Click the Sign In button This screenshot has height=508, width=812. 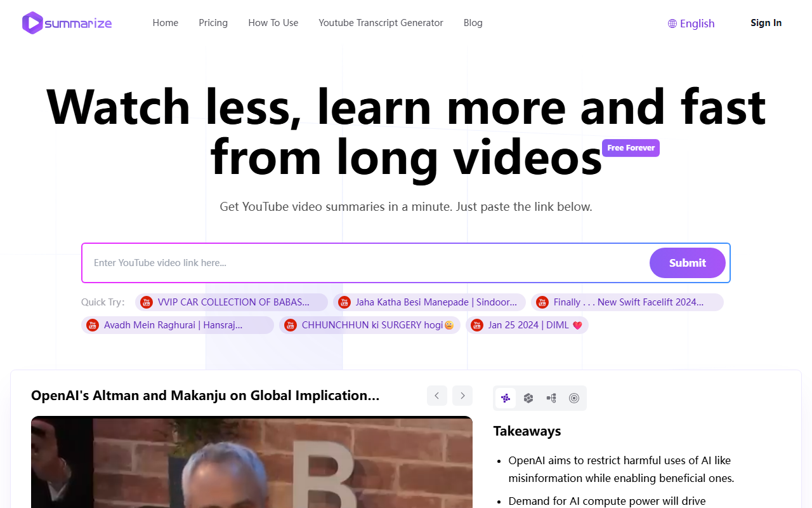tap(766, 23)
